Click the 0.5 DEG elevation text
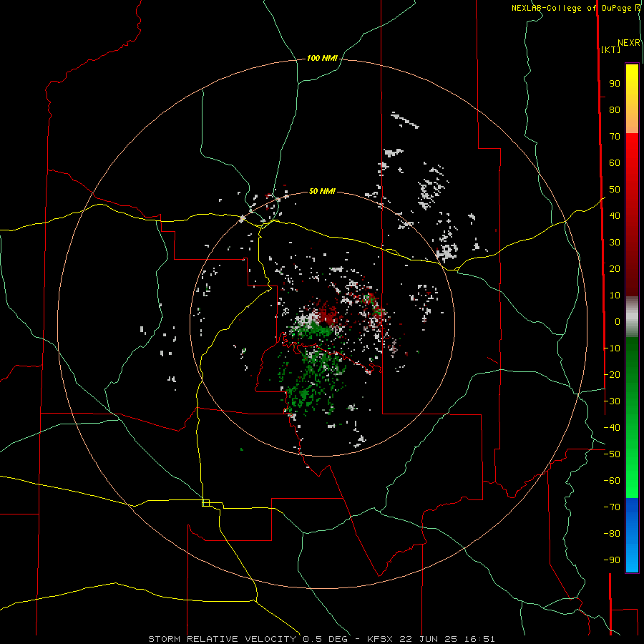 325,639
